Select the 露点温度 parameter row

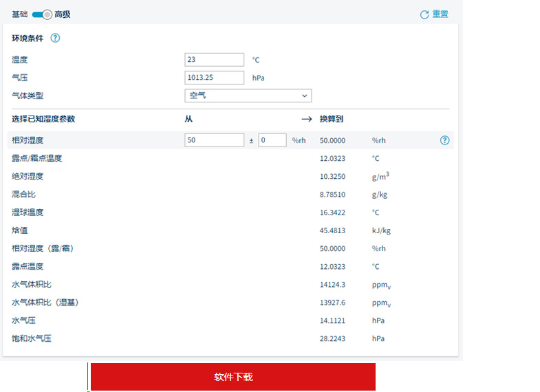click(230, 266)
